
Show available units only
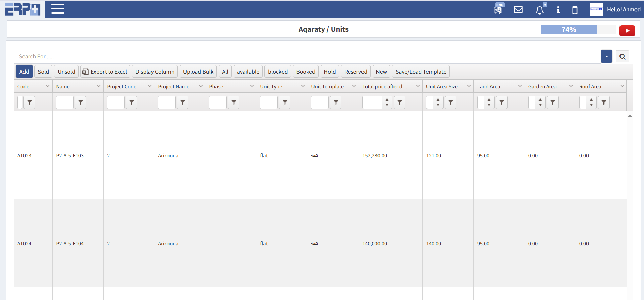(x=248, y=72)
